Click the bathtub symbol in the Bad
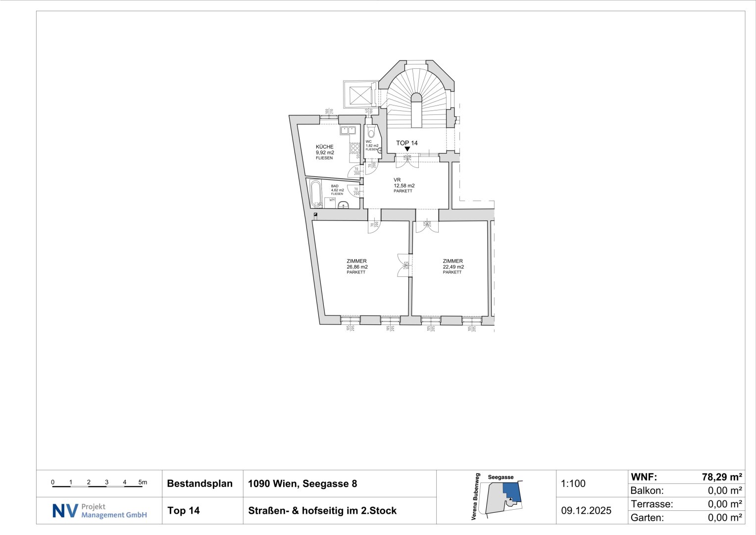 (315, 194)
